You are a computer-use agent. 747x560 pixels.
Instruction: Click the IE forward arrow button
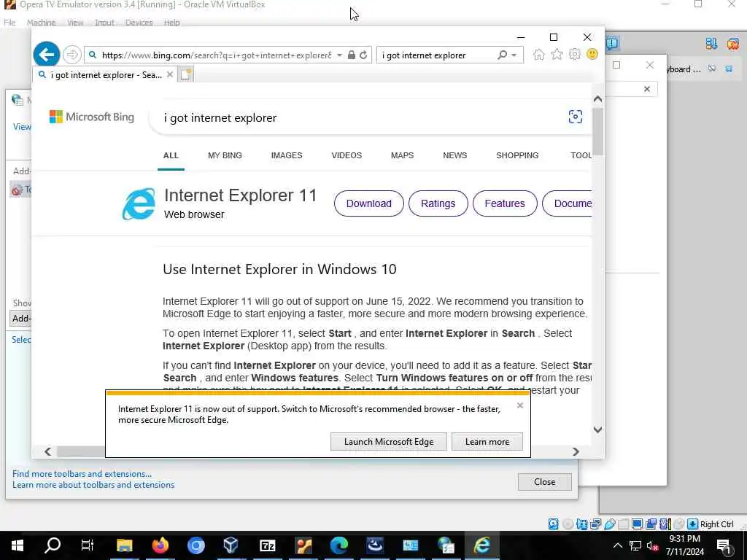click(x=72, y=55)
